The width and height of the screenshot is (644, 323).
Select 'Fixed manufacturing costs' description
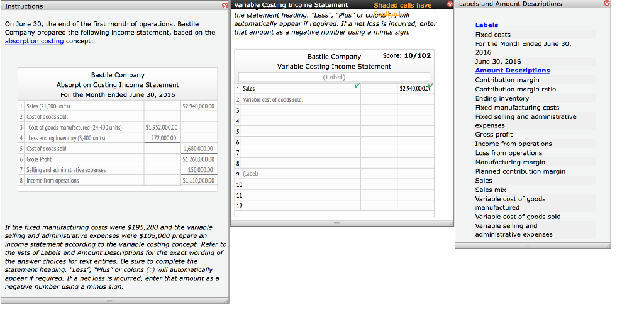tap(517, 107)
